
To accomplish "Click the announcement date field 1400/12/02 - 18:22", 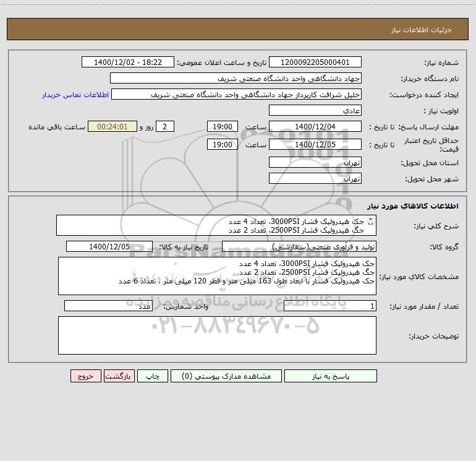I will click(128, 62).
